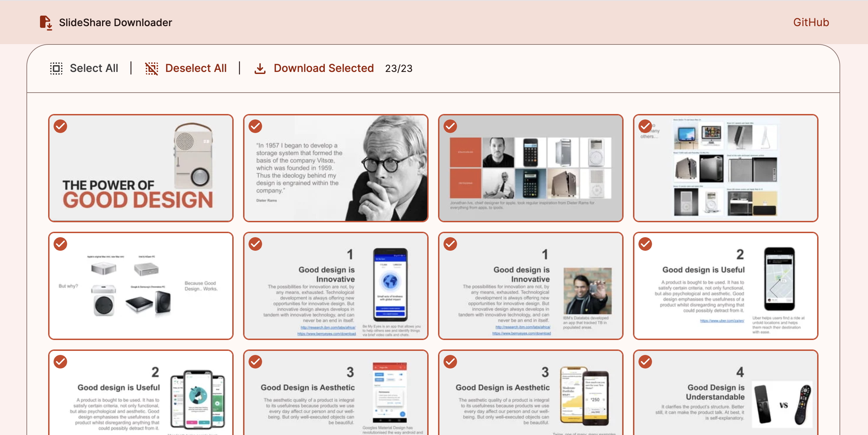The height and width of the screenshot is (435, 868).
Task: Click the Deselect All crossed-square icon
Action: 152,68
